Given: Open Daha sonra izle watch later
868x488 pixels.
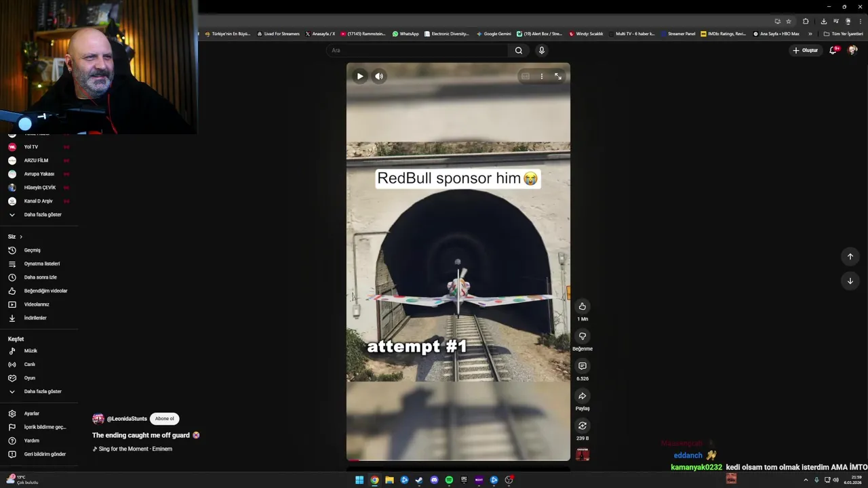Looking at the screenshot, I should 39,277.
